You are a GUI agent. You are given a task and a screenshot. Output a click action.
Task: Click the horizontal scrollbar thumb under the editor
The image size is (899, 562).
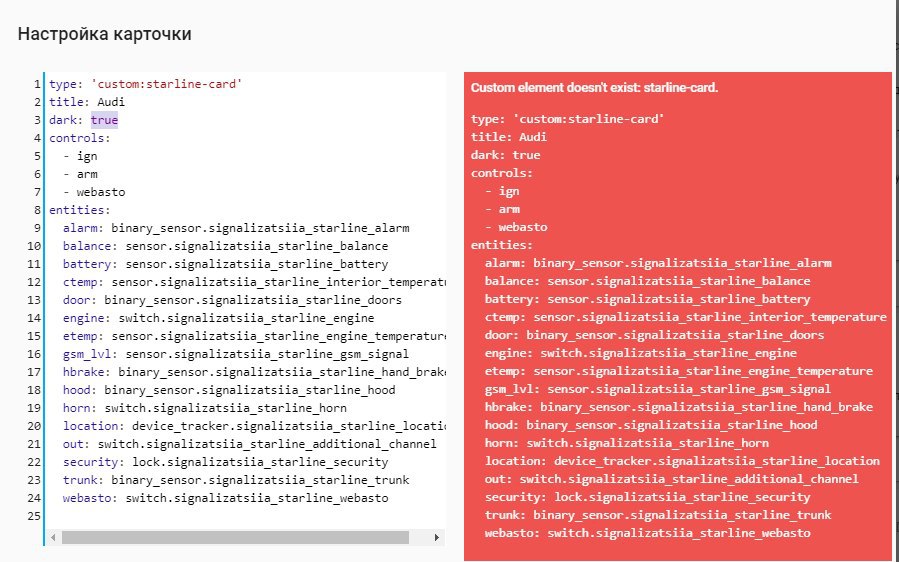tap(236, 538)
